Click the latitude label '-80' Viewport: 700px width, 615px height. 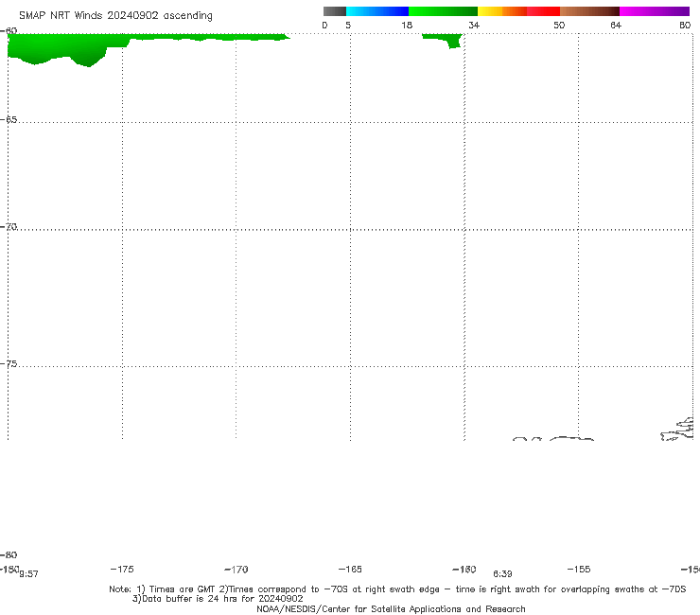pyautogui.click(x=9, y=554)
